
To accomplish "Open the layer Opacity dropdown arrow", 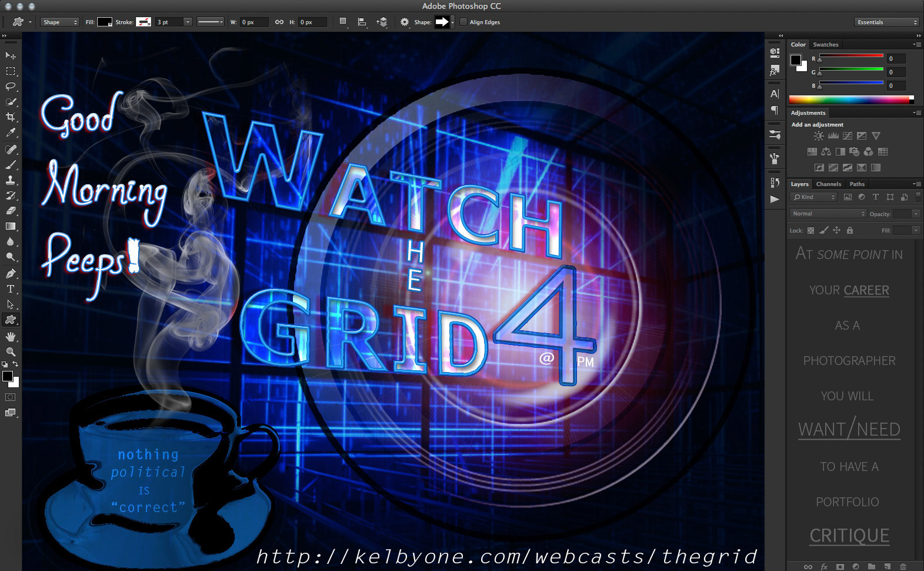I will pyautogui.click(x=916, y=214).
